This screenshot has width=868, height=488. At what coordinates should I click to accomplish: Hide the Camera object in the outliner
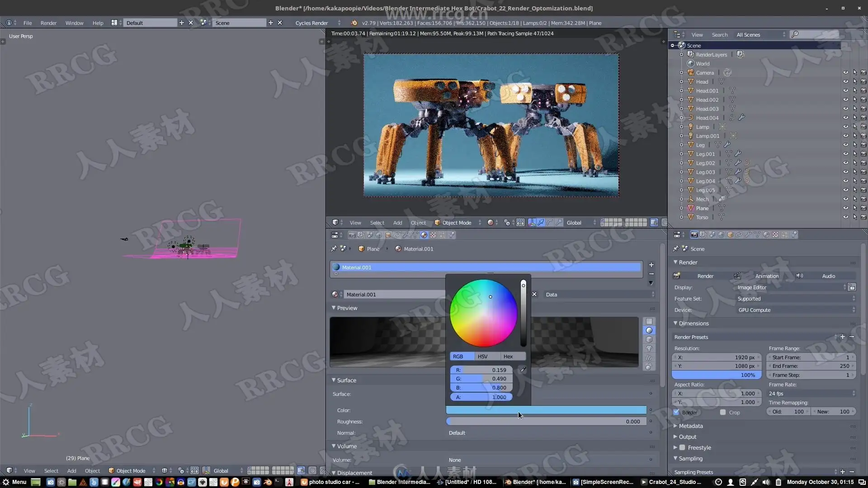click(x=845, y=72)
